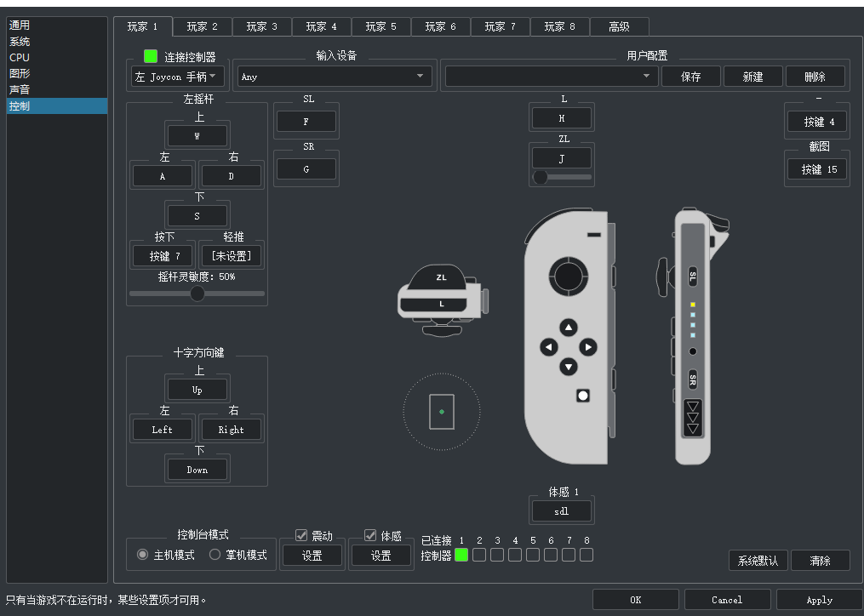Click the capture button on Joycon image

[x=583, y=396]
